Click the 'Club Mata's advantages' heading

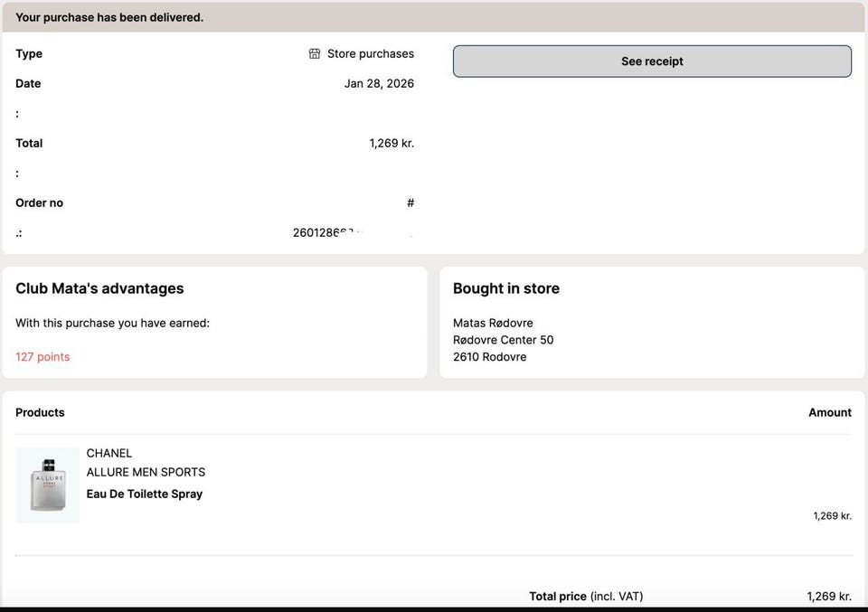click(x=99, y=288)
